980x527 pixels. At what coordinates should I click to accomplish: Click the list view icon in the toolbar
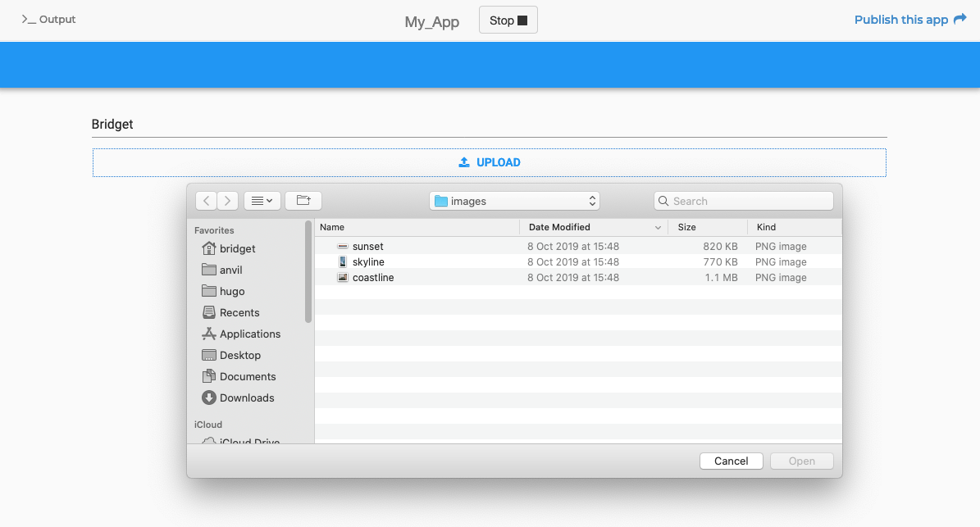point(257,200)
